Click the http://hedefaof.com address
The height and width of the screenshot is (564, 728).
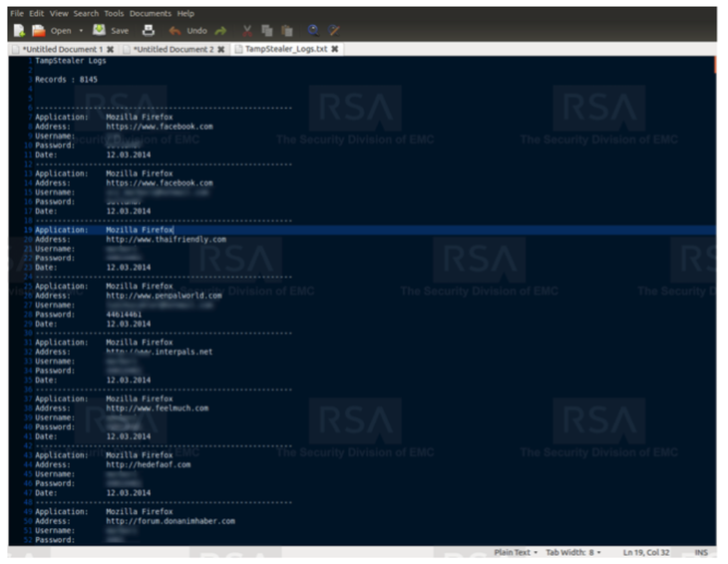149,464
